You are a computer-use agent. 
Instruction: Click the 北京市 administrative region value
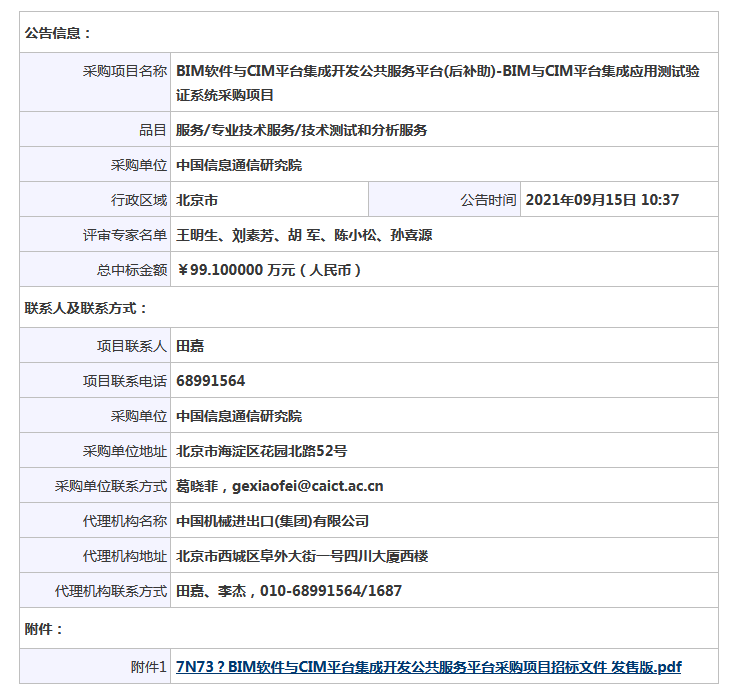click(x=196, y=200)
